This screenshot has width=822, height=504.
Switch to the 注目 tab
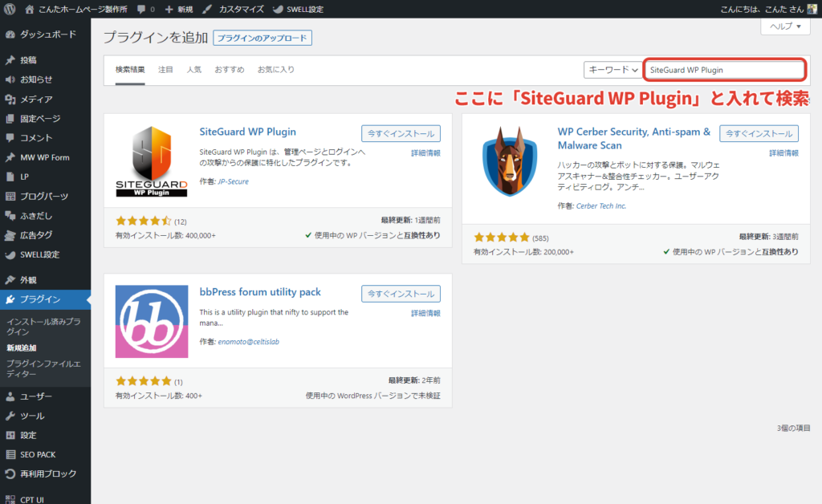pos(165,70)
